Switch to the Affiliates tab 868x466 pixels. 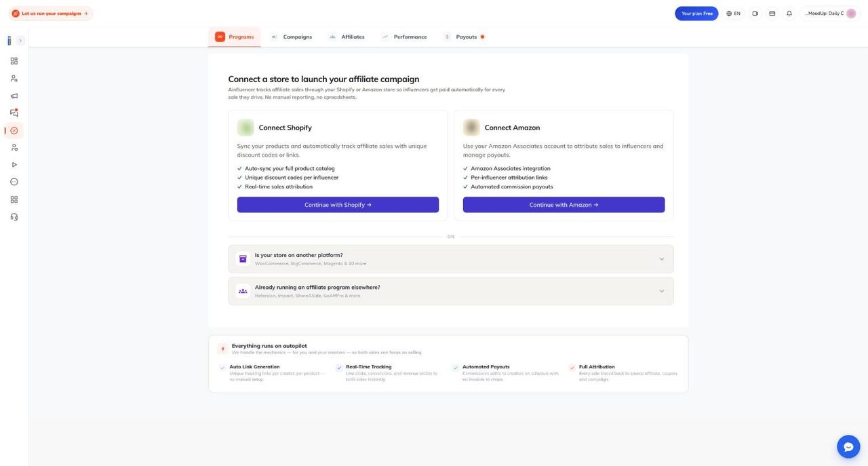click(x=347, y=37)
